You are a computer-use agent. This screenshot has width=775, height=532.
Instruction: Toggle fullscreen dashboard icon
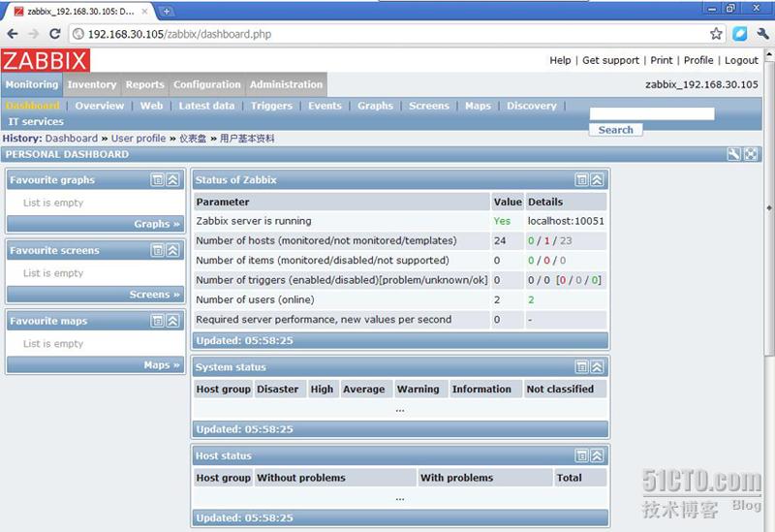tap(750, 154)
